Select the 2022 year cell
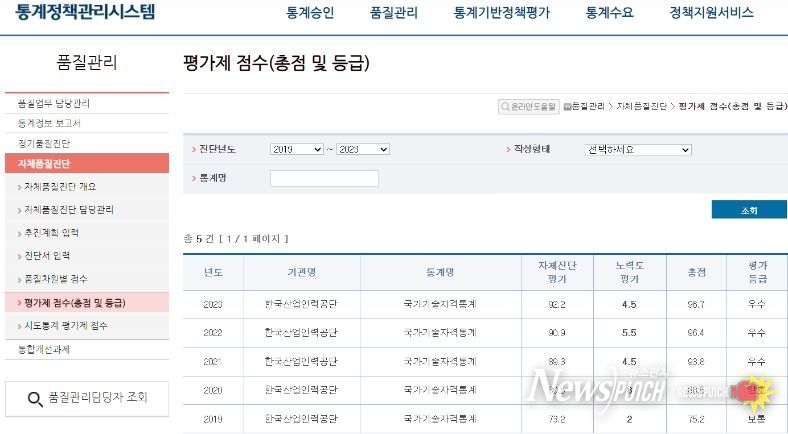Screen dimensions: 788x434 (213, 333)
